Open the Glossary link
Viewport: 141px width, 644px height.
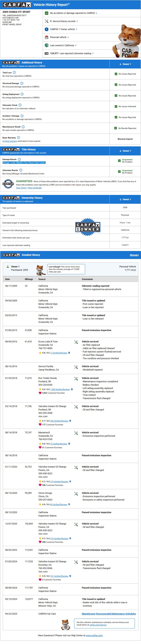point(134,255)
